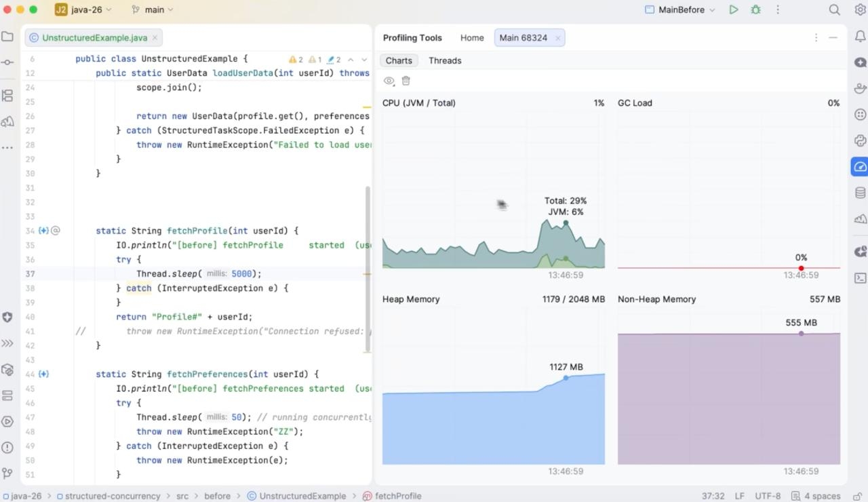Open MainBefore run configuration dropdown
This screenshot has width=868, height=502.
pos(679,9)
